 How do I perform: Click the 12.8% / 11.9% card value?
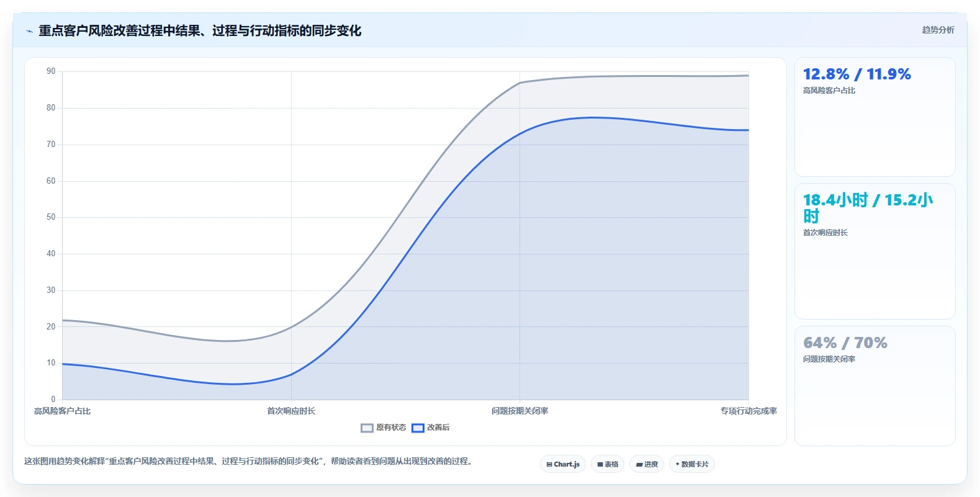point(856,74)
